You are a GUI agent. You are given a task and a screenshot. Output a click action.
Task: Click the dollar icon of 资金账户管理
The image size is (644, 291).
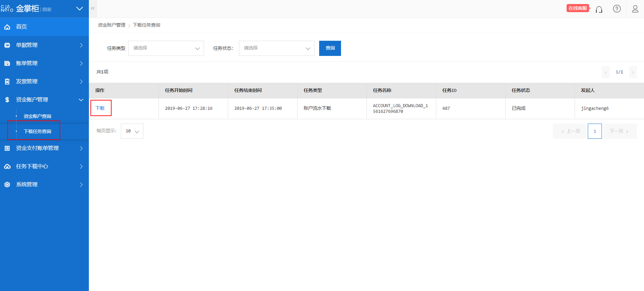(x=7, y=100)
